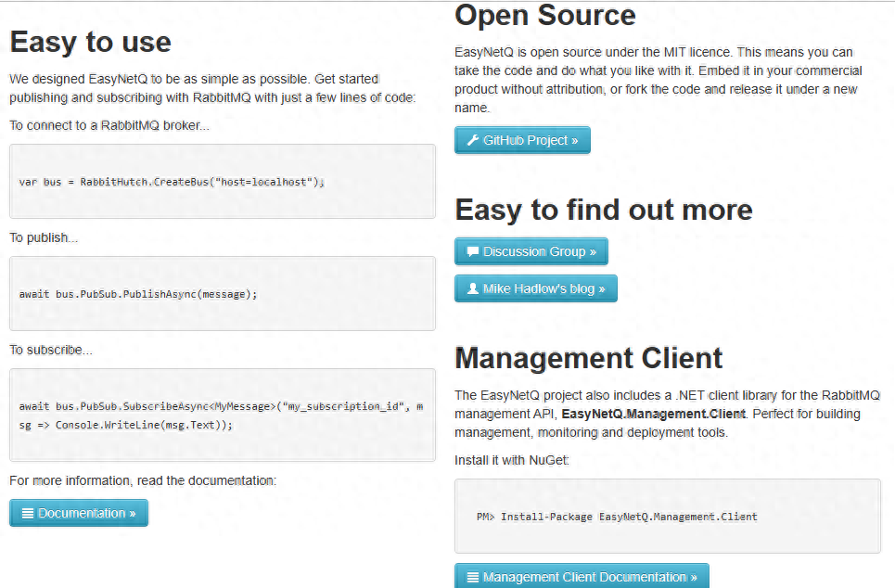Click the 'To publish...' text
This screenshot has height=588, width=895.
(x=44, y=237)
